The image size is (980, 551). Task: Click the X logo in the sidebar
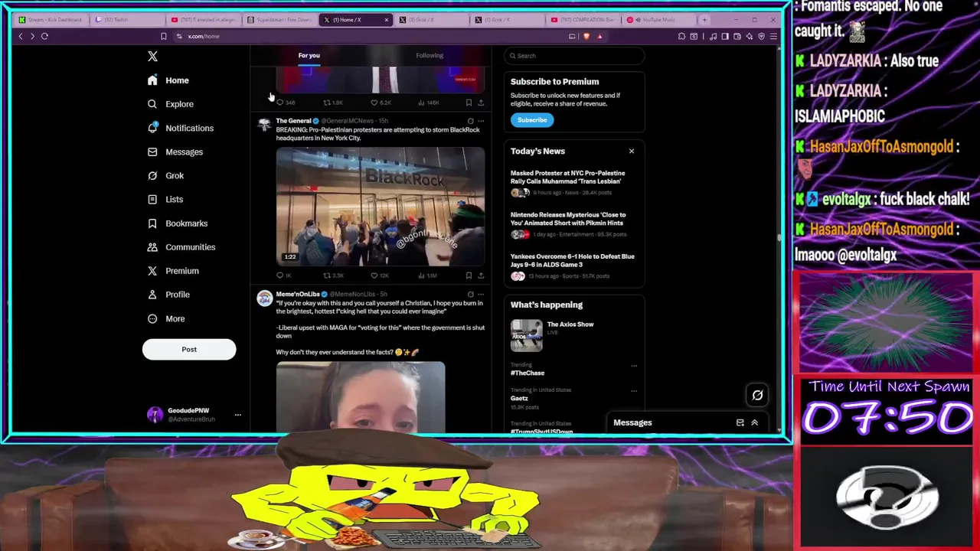[152, 56]
